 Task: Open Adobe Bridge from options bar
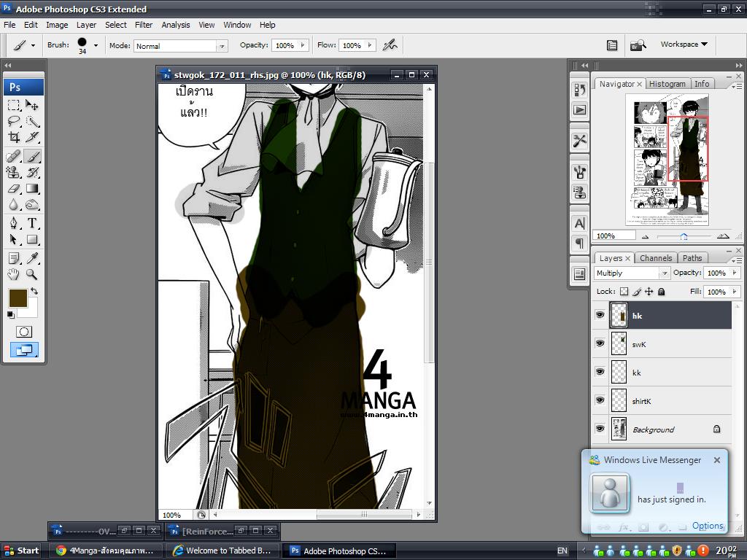point(638,45)
